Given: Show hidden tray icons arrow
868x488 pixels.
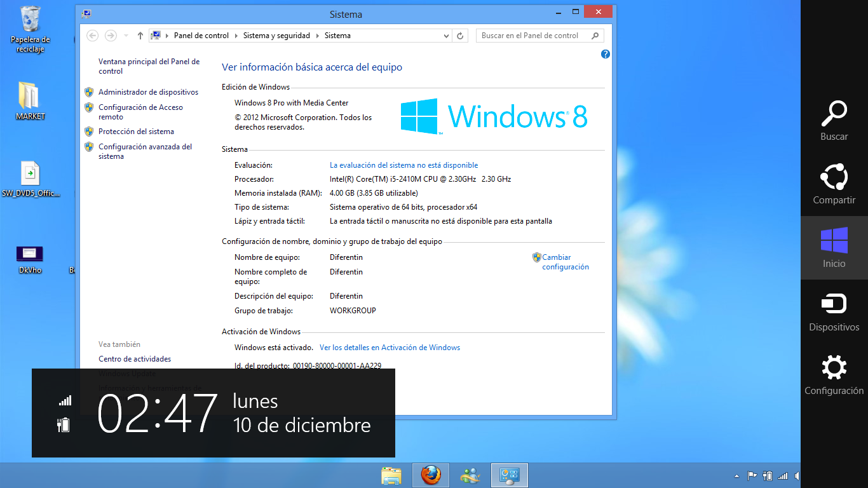Looking at the screenshot, I should pos(736,475).
